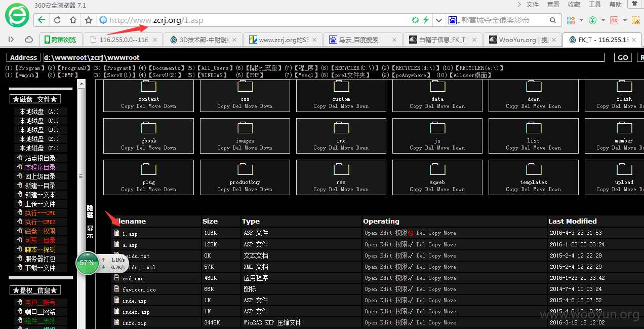Click the search magnifier icon
The height and width of the screenshot is (329, 644).
pyautogui.click(x=553, y=20)
